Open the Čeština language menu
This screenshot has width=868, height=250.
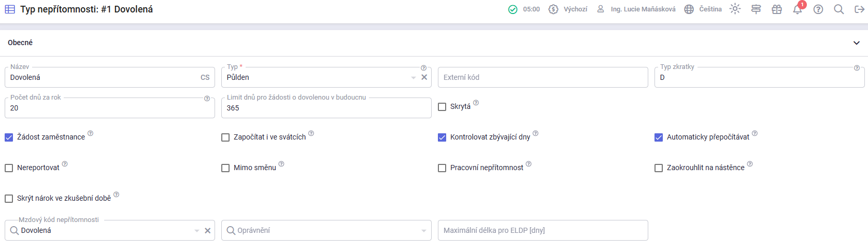point(703,9)
